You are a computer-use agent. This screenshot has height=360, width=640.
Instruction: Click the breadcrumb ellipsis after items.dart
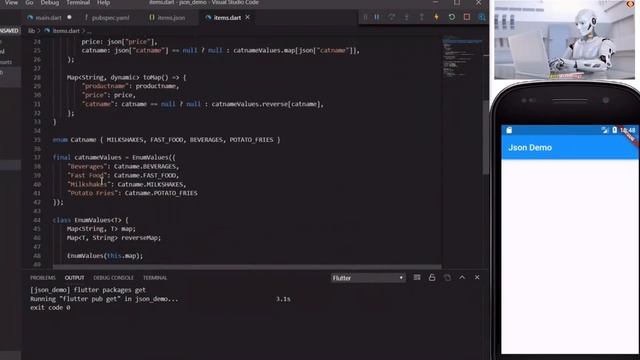coord(89,31)
